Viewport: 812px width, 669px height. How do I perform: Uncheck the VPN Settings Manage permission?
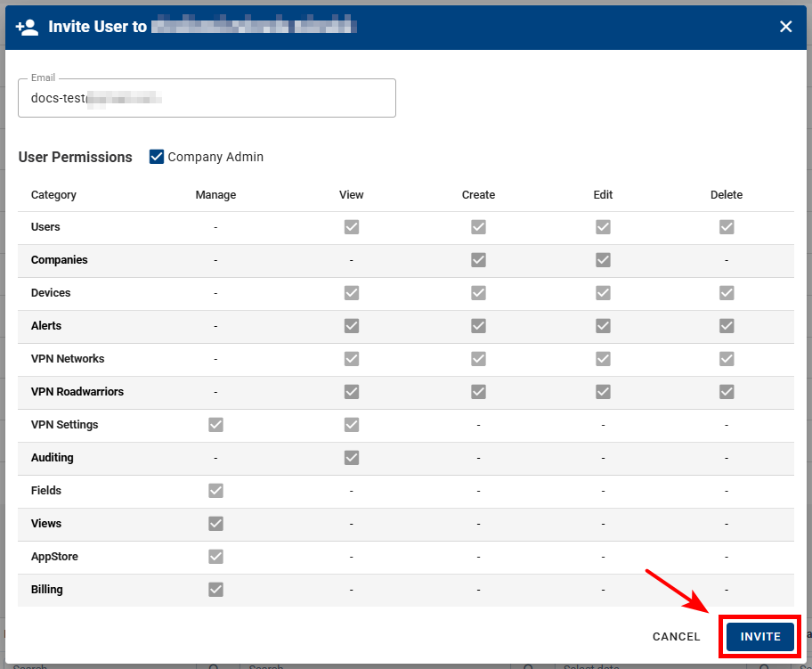click(x=215, y=425)
